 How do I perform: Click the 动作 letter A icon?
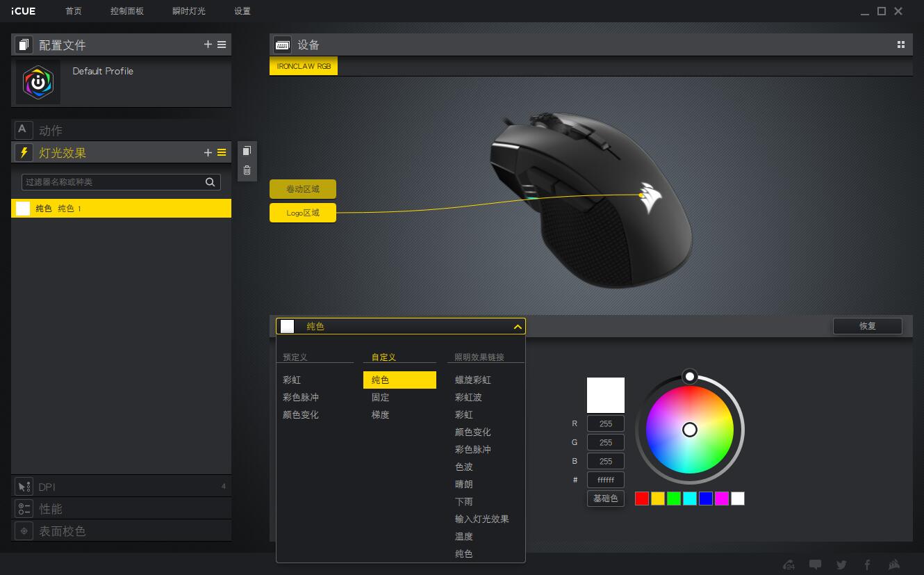pos(24,130)
